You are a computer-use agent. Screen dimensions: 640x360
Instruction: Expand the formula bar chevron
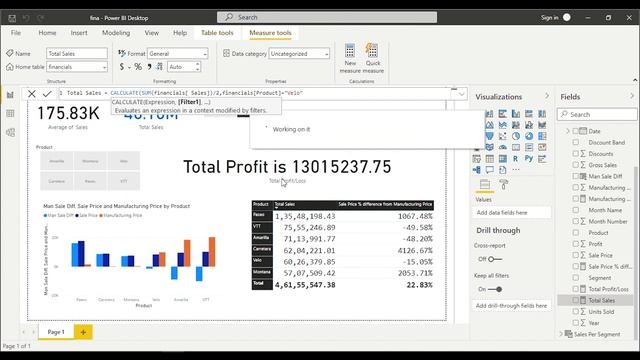click(x=462, y=94)
